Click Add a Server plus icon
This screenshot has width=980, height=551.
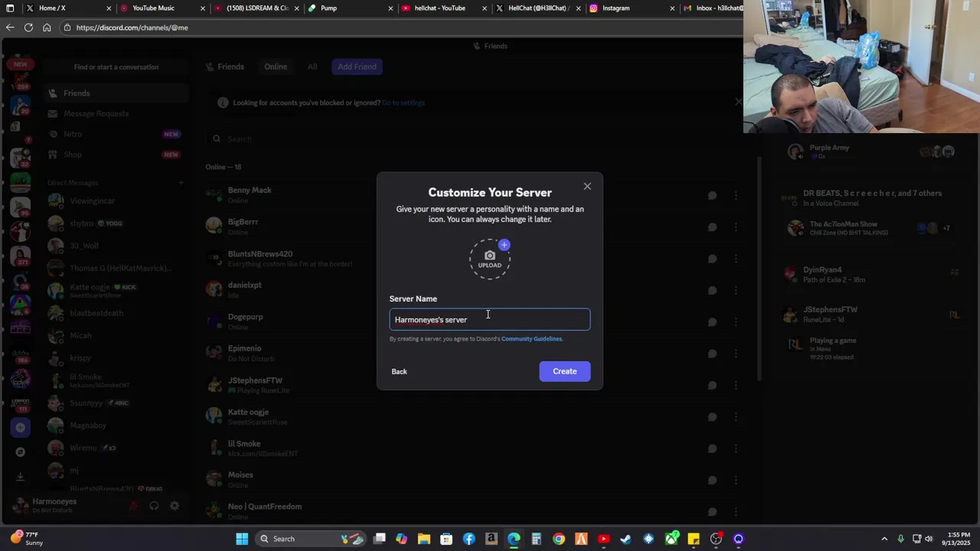click(x=21, y=428)
